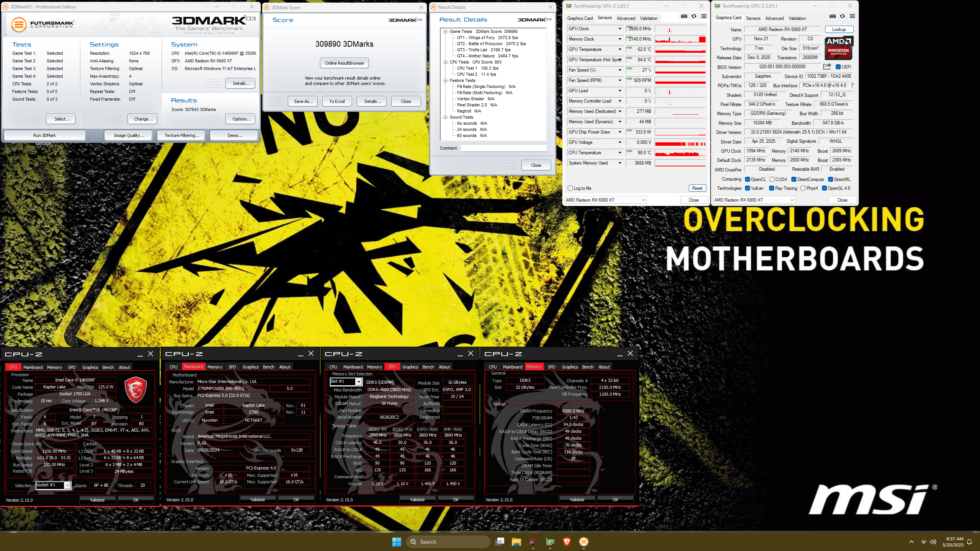
Task: Open Bench tab in CPU-Z Mainboard window
Action: pyautogui.click(x=268, y=367)
